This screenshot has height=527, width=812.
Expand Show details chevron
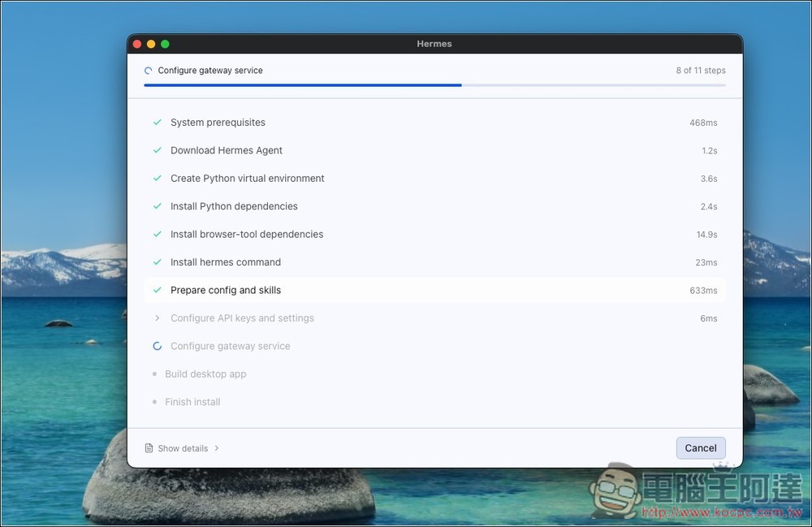pyautogui.click(x=217, y=447)
